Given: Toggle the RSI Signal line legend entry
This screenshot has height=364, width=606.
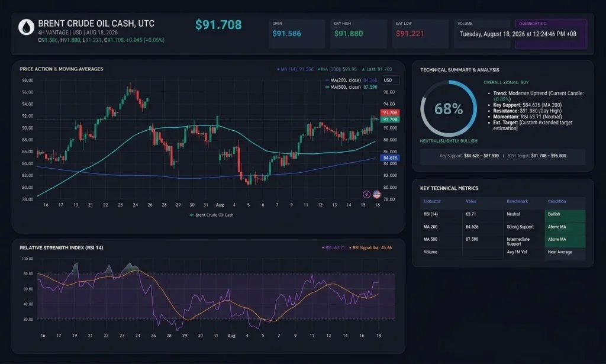Looking at the screenshot, I should 370,247.
